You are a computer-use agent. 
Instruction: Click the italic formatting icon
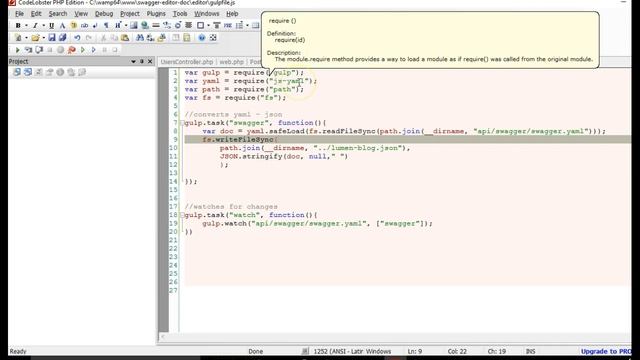point(35,26)
